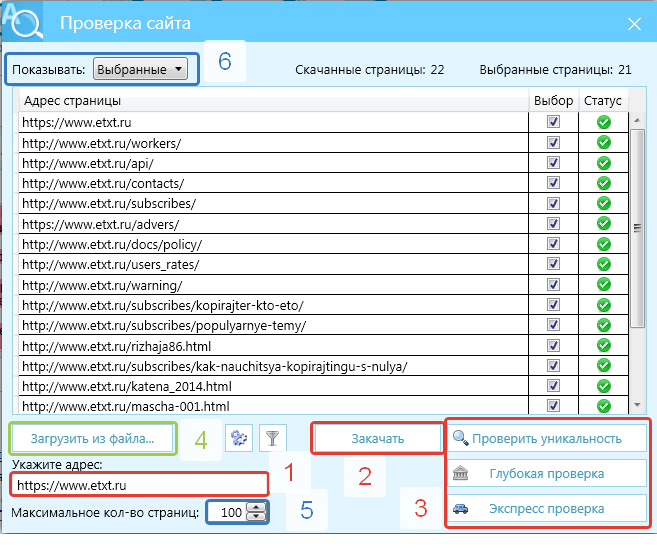The image size is (657, 558).
Task: Decrease maximum page count with down arrow
Action: [257, 516]
